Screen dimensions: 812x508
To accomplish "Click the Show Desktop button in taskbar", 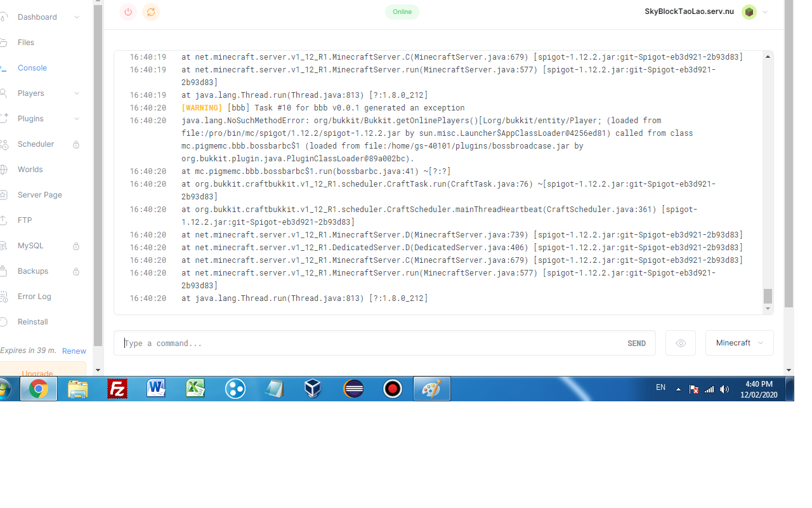I will (x=790, y=389).
